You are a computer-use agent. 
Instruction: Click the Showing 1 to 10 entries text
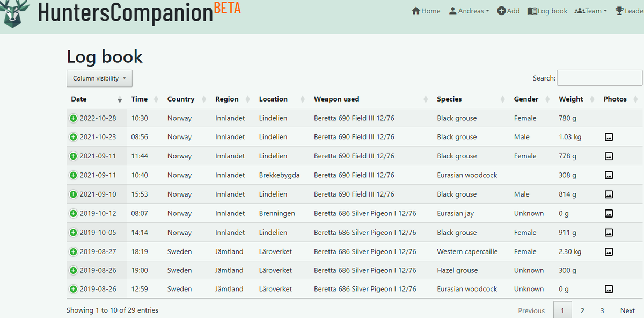point(112,310)
